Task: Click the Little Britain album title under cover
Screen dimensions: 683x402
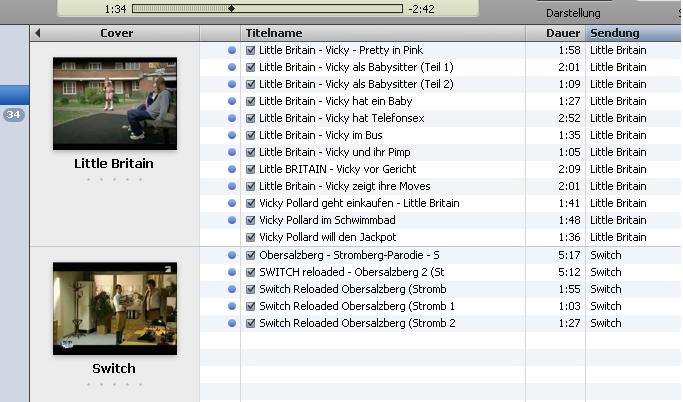Action: click(x=114, y=163)
